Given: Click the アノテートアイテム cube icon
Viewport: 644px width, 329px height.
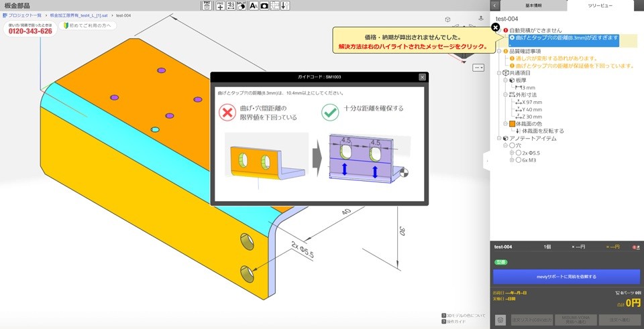Looking at the screenshot, I should click(x=506, y=138).
